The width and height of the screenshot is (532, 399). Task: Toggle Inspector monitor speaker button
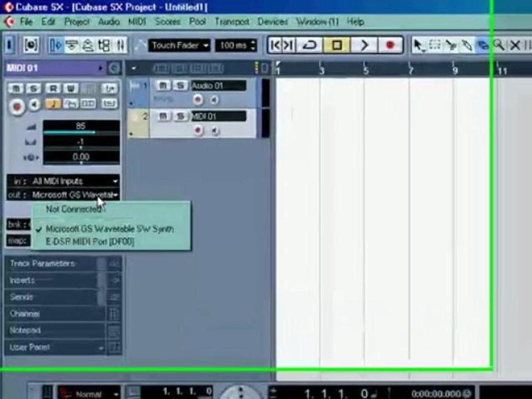(x=34, y=105)
